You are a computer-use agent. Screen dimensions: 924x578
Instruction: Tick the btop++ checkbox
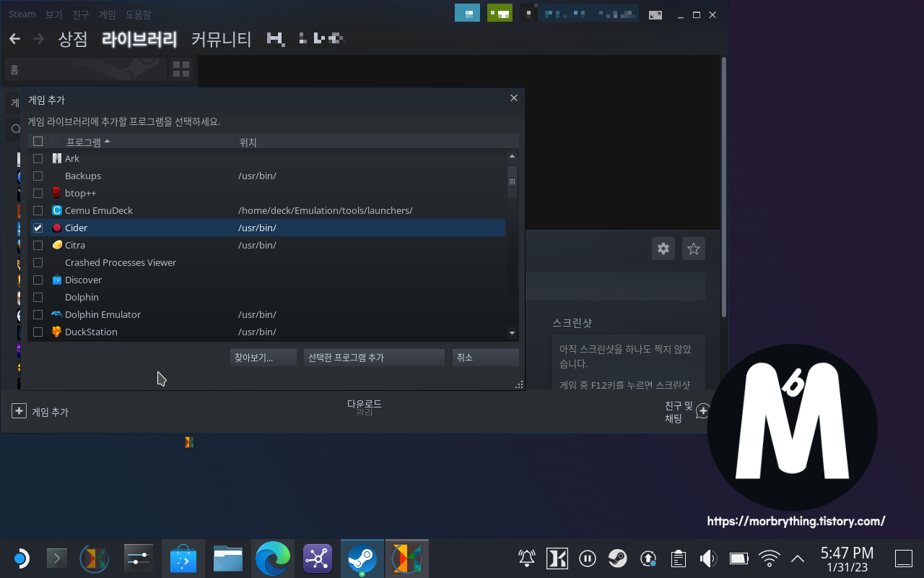pyautogui.click(x=38, y=193)
